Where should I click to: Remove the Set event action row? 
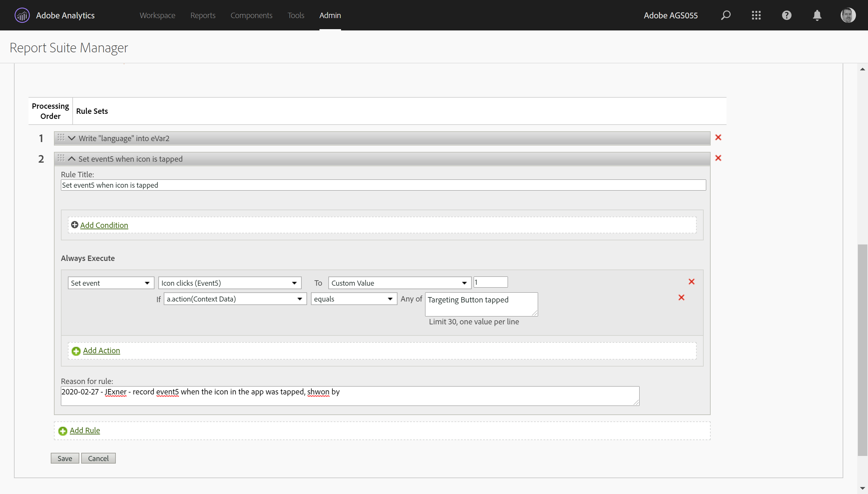691,282
